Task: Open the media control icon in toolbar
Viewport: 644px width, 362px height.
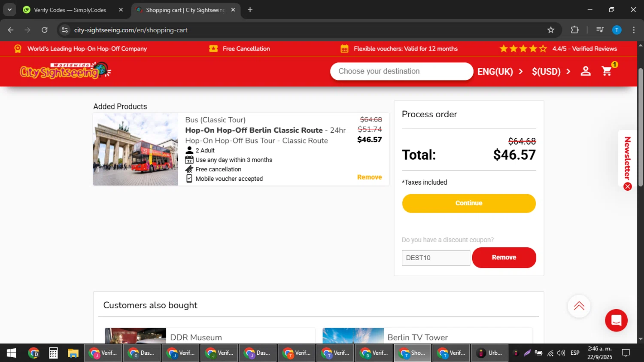Action: [600, 30]
